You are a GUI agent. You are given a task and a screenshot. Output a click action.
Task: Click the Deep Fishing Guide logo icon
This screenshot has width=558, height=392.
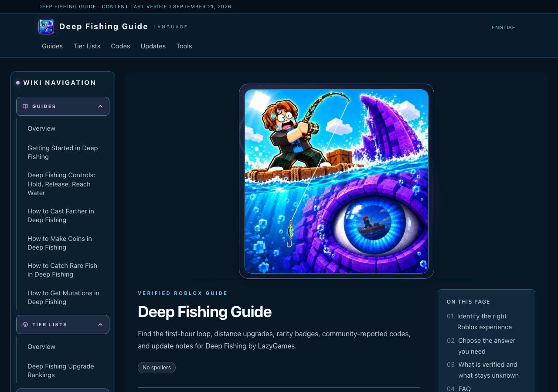click(46, 27)
